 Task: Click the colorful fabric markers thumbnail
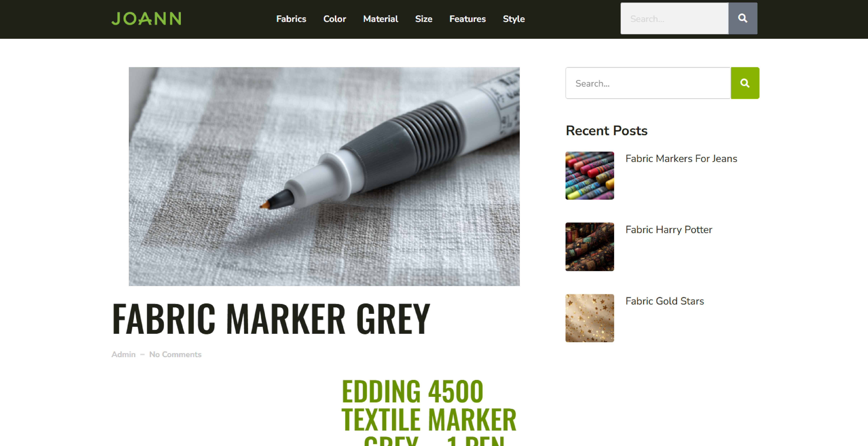[x=590, y=176]
